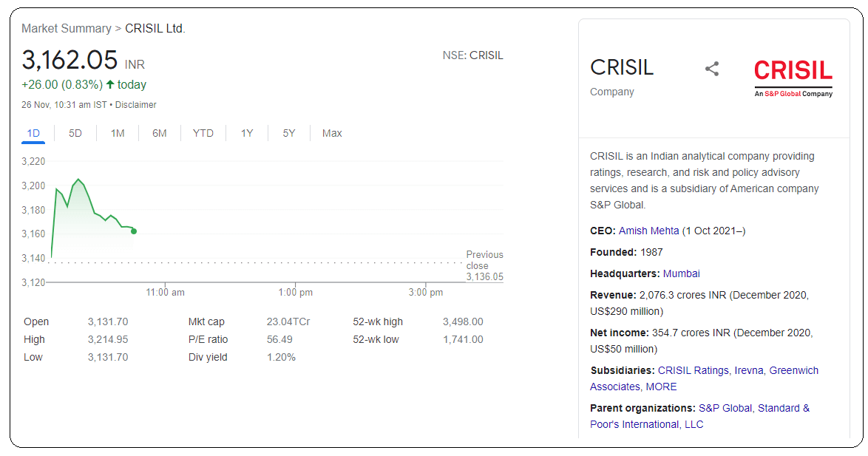The image size is (868, 456).
Task: Switch to the 1M chart range
Action: [x=118, y=133]
